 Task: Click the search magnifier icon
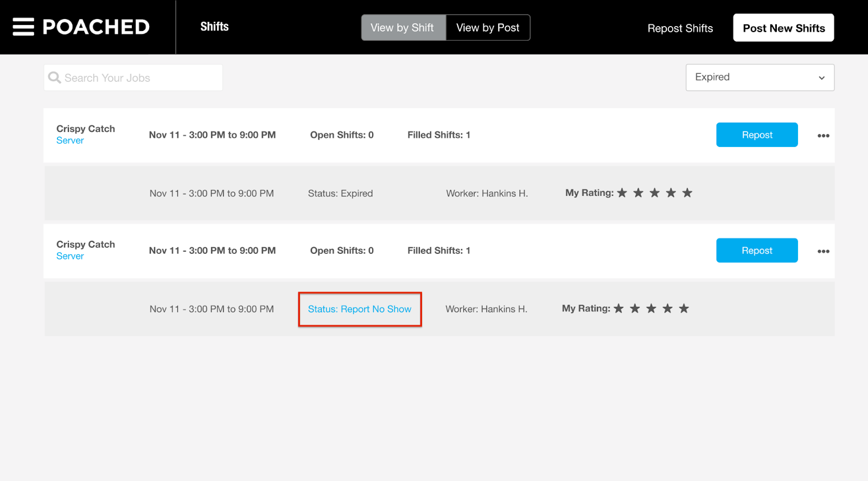(54, 78)
